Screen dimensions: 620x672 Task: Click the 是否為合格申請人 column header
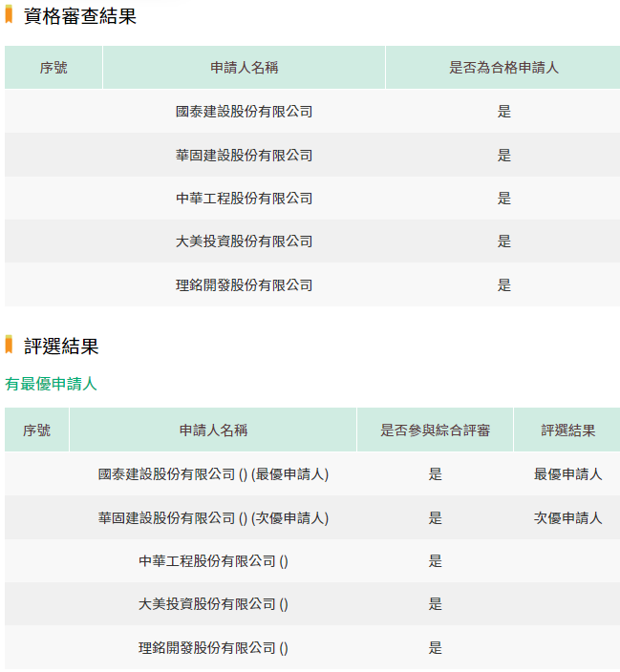(503, 67)
